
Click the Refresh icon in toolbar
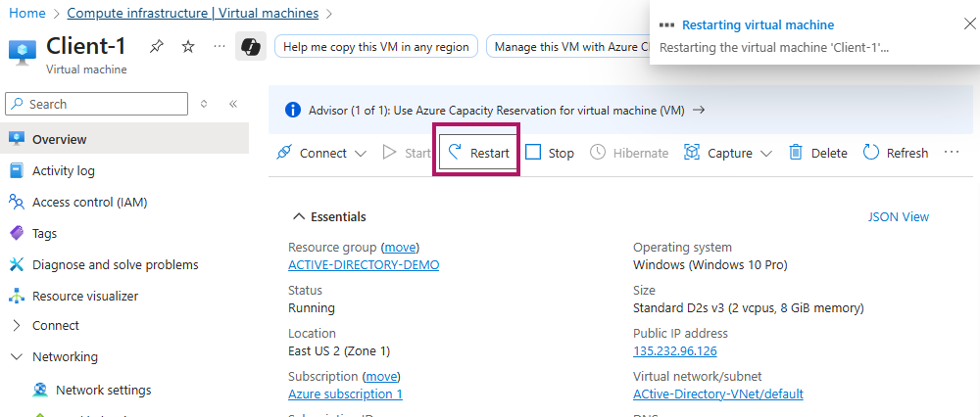click(x=871, y=153)
